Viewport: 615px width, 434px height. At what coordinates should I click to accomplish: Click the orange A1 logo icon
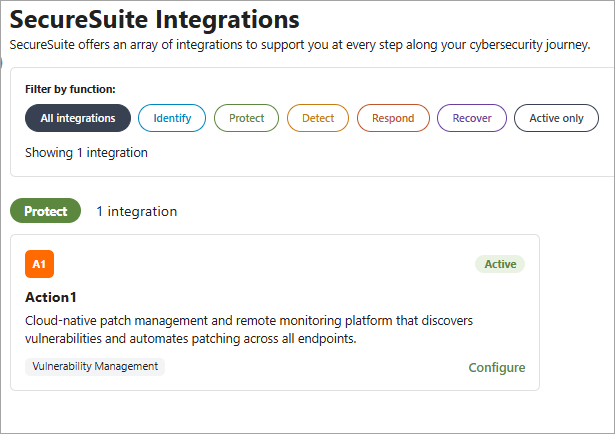[39, 264]
